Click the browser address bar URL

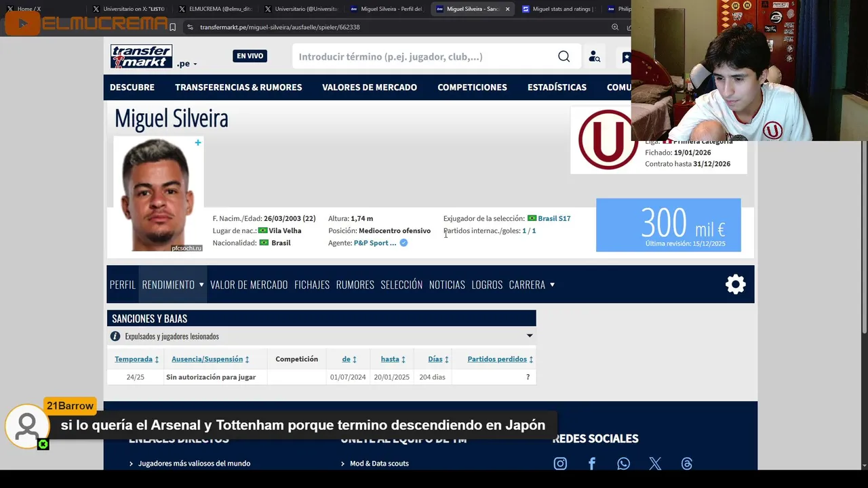pyautogui.click(x=280, y=27)
